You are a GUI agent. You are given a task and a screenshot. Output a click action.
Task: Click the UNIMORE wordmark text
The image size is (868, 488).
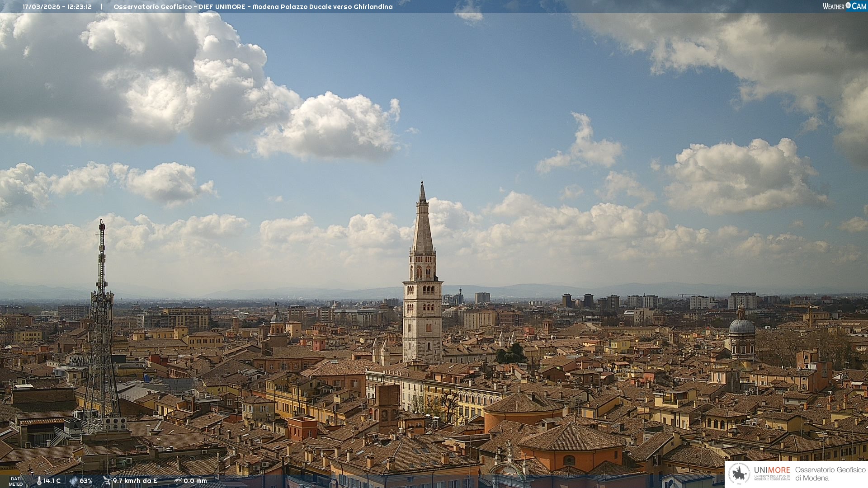pos(772,470)
